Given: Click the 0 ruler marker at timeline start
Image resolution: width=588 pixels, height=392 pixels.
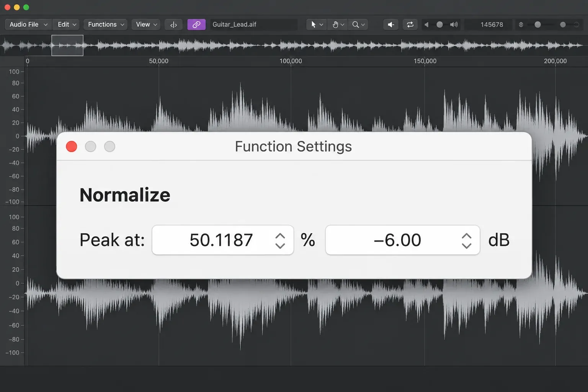Looking at the screenshot, I should coord(28,61).
